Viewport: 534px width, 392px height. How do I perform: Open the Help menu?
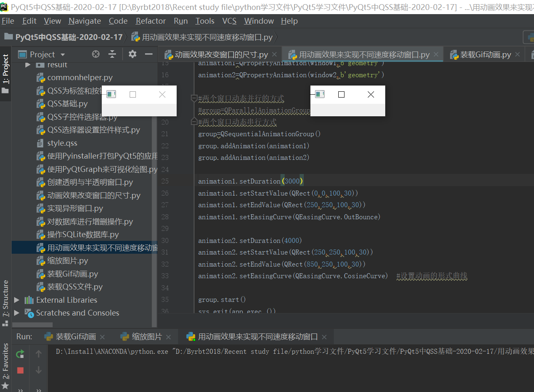point(289,21)
